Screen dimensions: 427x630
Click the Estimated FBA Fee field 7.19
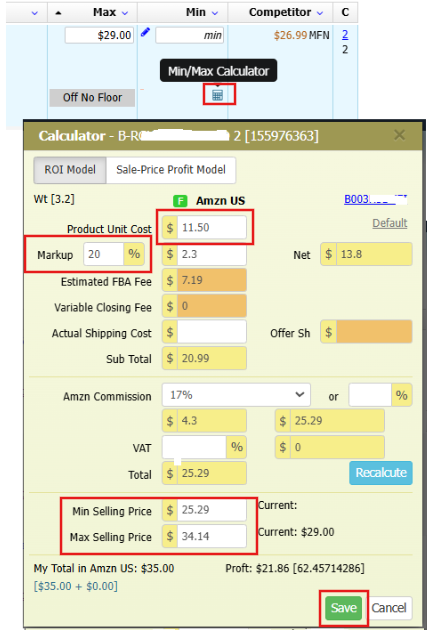[212, 280]
